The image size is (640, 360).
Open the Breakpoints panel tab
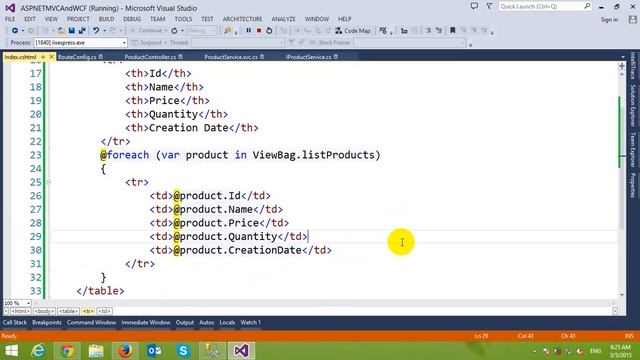[x=47, y=322]
